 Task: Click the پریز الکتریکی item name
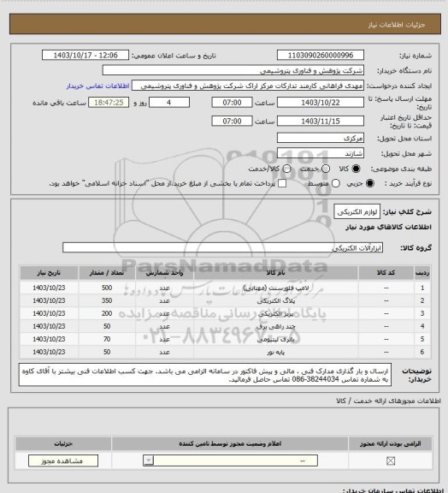[276, 314]
